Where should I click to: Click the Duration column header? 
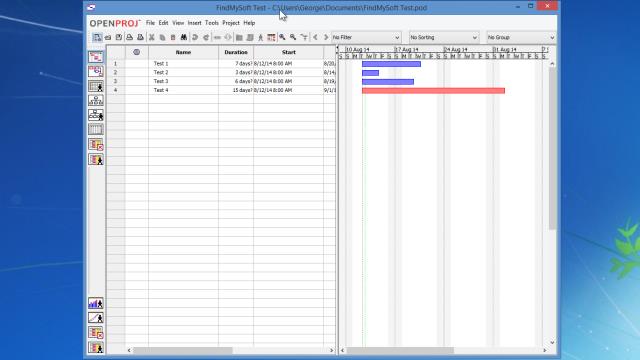236,52
